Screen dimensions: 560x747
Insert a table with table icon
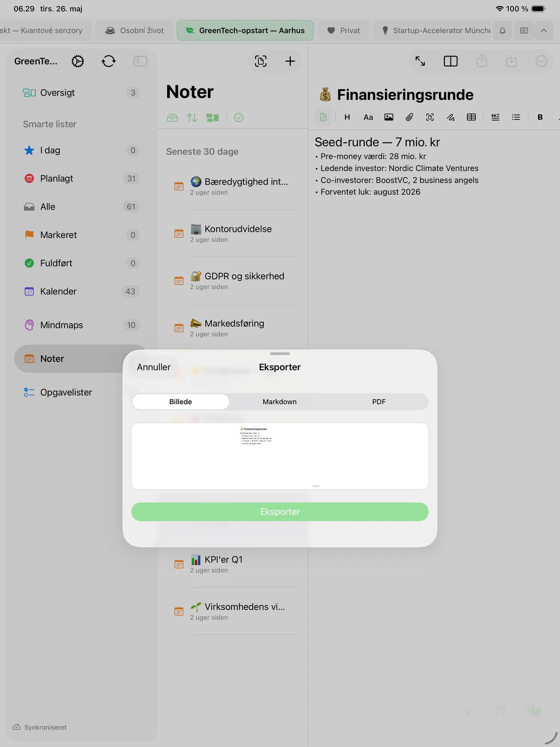point(471,117)
